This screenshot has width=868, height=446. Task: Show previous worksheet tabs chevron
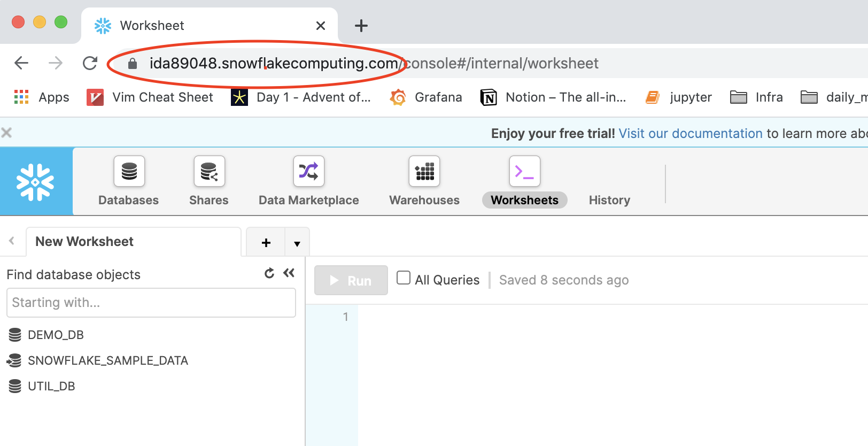point(11,241)
